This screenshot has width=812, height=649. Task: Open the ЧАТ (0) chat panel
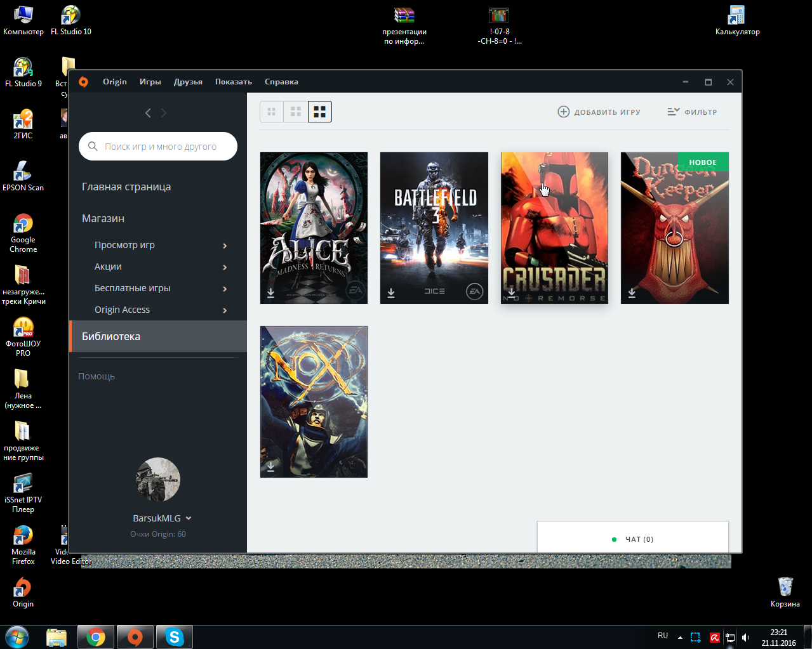(x=633, y=538)
